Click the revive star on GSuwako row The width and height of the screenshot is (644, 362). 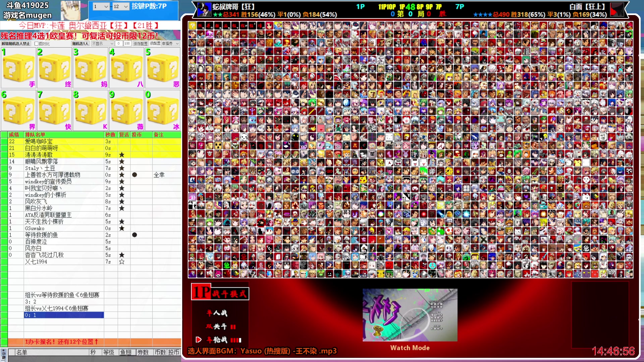[122, 228]
